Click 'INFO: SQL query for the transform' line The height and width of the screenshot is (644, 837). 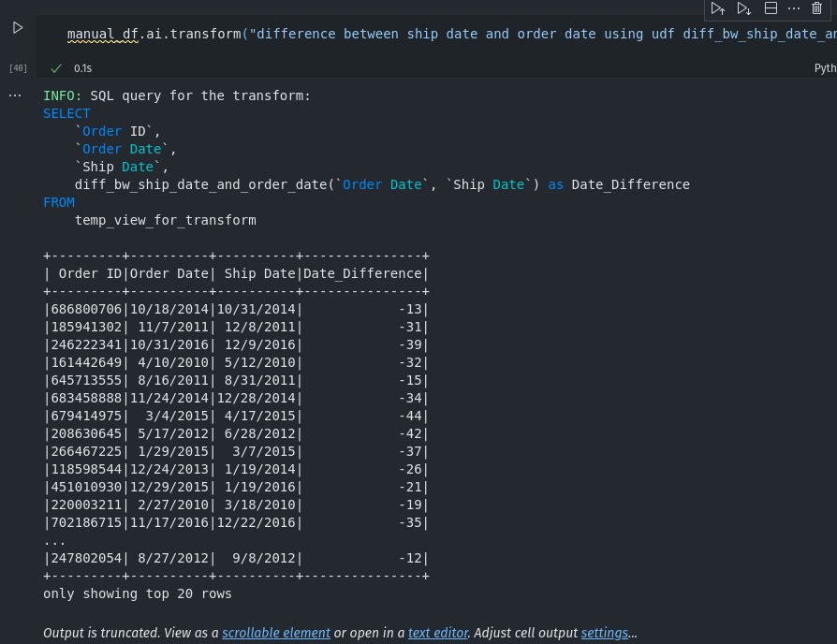point(177,96)
